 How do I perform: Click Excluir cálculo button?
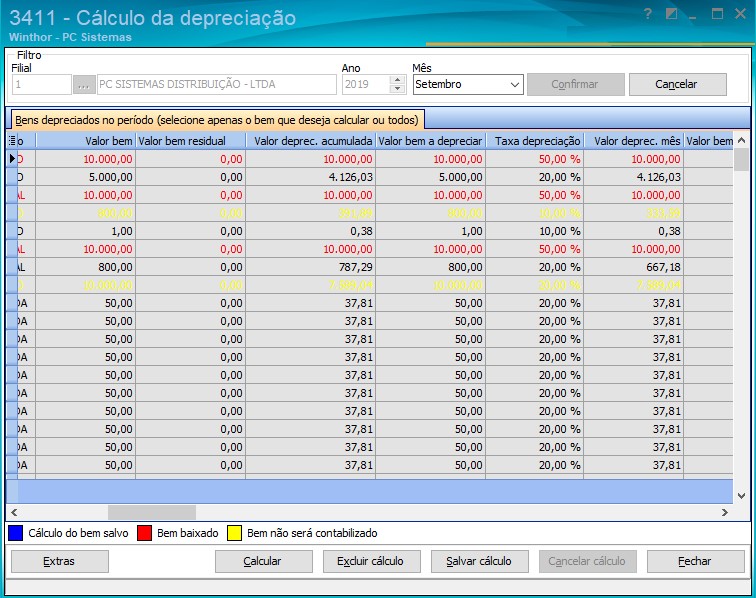[x=372, y=561]
